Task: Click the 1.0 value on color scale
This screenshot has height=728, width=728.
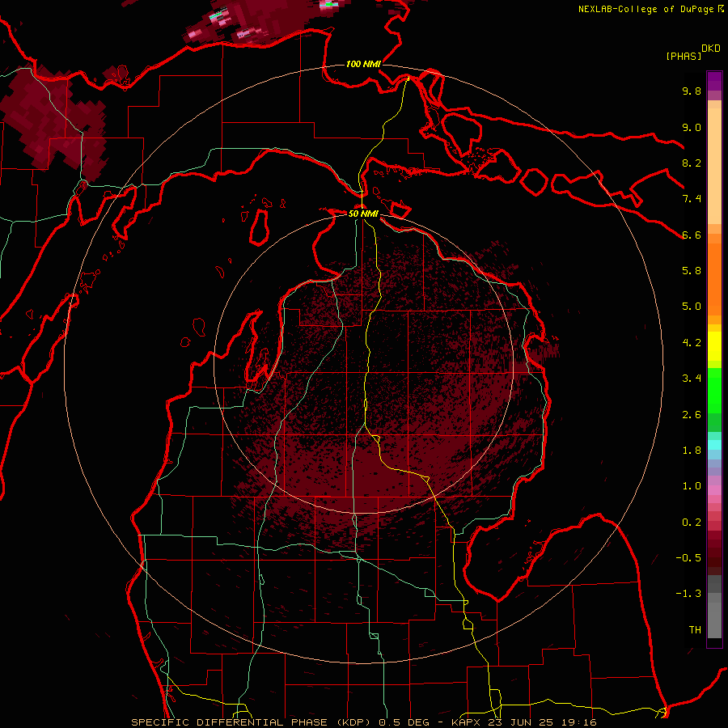Action: pyautogui.click(x=692, y=486)
